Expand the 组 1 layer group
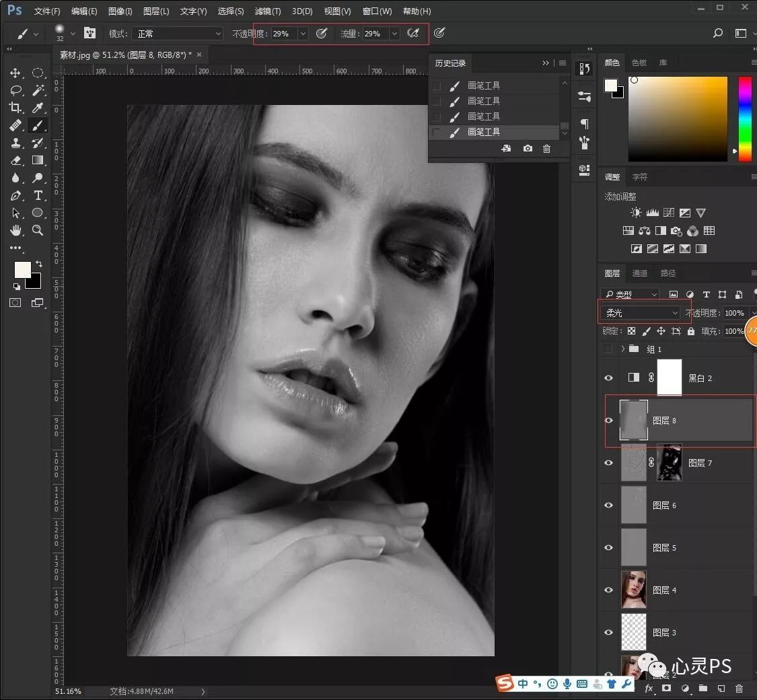Screen dimensions: 757x700 click(623, 349)
